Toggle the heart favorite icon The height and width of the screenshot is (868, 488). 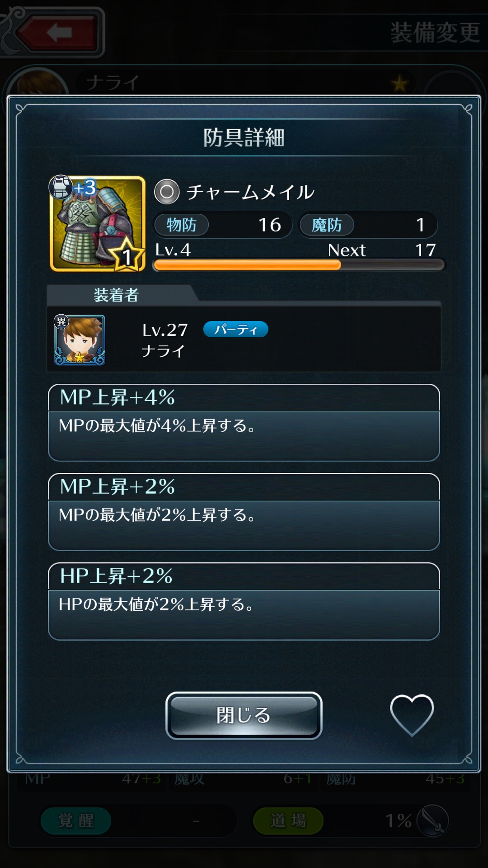412,715
